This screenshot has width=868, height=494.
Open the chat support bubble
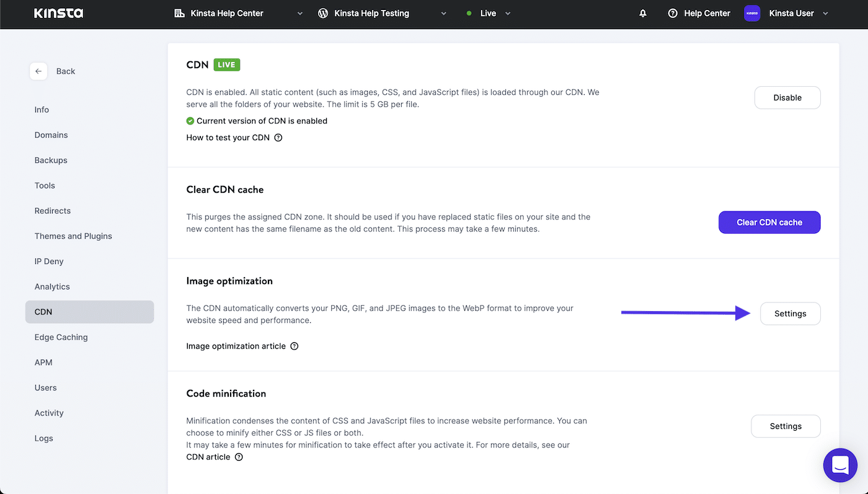click(840, 465)
